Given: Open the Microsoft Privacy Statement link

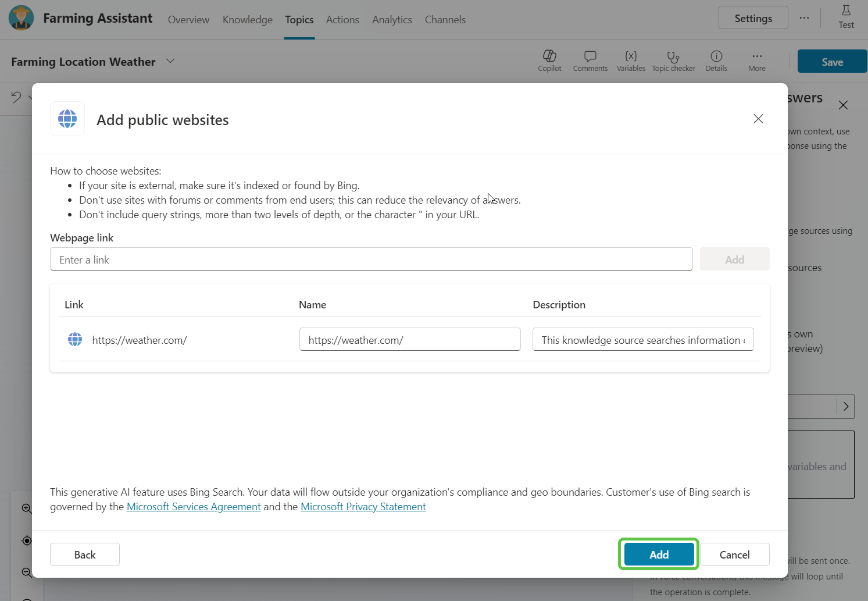Looking at the screenshot, I should (x=363, y=507).
